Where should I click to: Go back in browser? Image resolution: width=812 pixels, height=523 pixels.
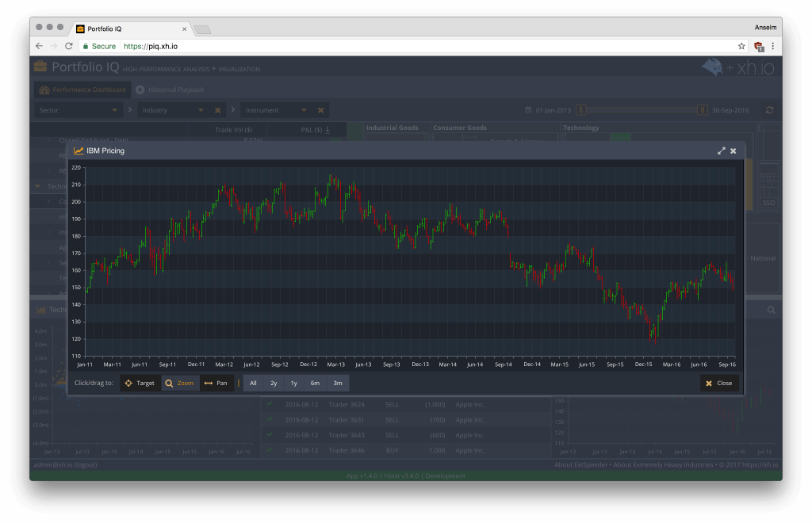(40, 46)
